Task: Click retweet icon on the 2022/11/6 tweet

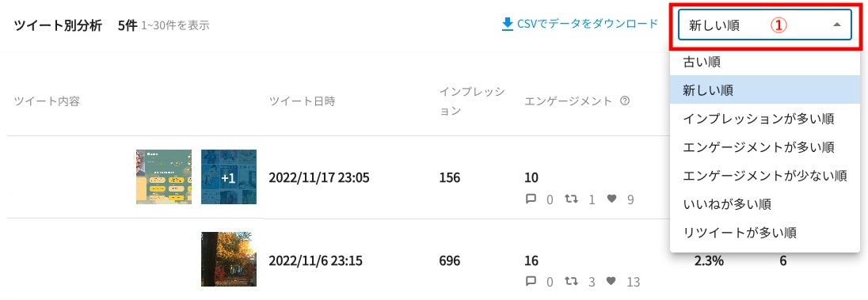Action: [570, 281]
